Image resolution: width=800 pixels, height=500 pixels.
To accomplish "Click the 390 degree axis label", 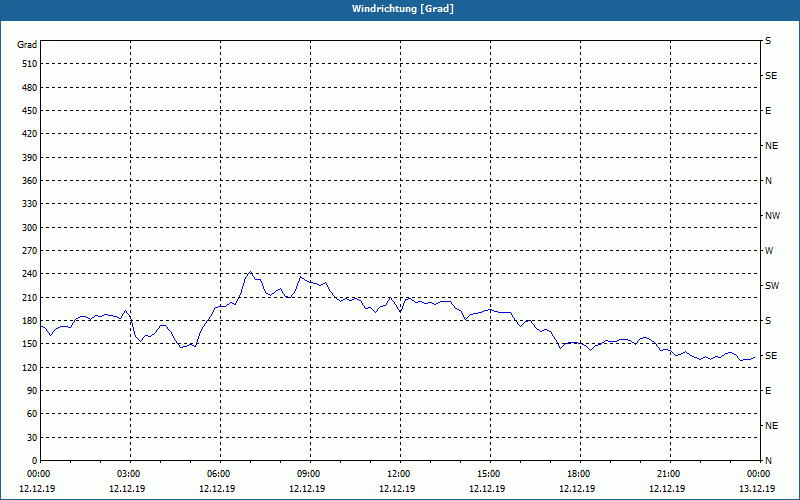I will click(x=30, y=158).
